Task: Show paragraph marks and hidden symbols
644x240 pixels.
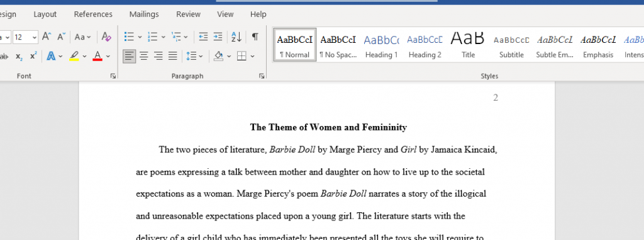Action: (x=255, y=37)
